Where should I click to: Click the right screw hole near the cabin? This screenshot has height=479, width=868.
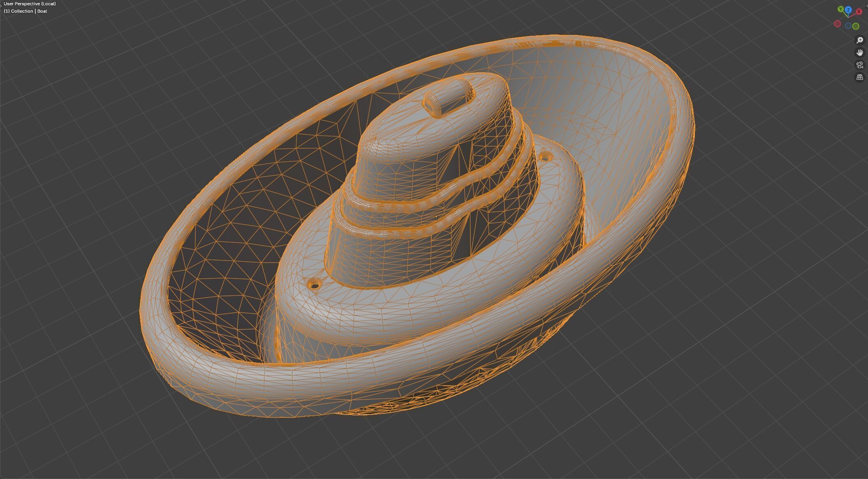click(x=545, y=156)
